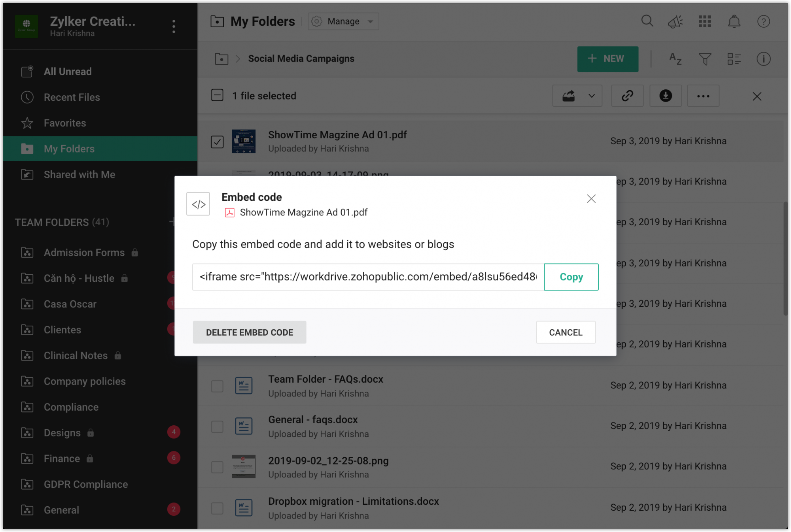The width and height of the screenshot is (791, 532).
Task: Open Recent Files in the sidebar
Action: coord(72,97)
